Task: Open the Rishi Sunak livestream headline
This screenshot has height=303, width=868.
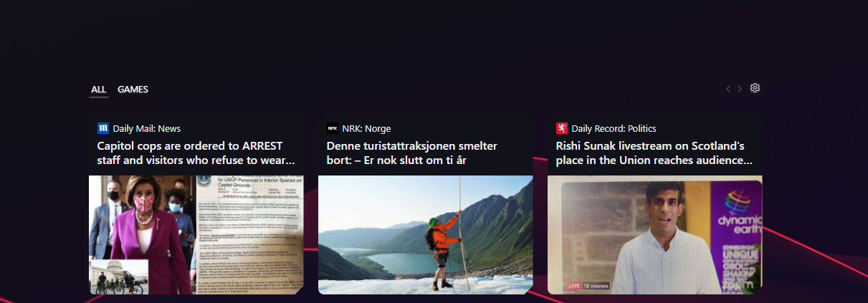Action: click(654, 153)
